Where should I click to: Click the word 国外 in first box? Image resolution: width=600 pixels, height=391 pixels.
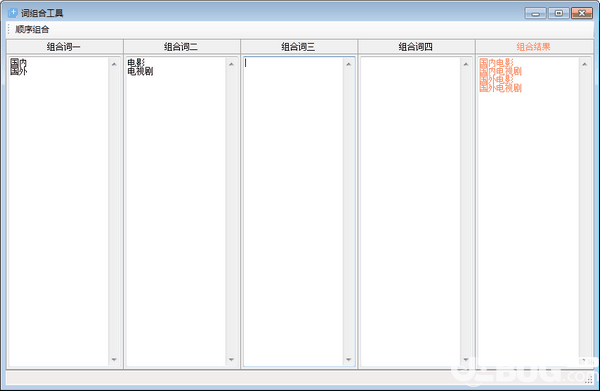coord(18,71)
